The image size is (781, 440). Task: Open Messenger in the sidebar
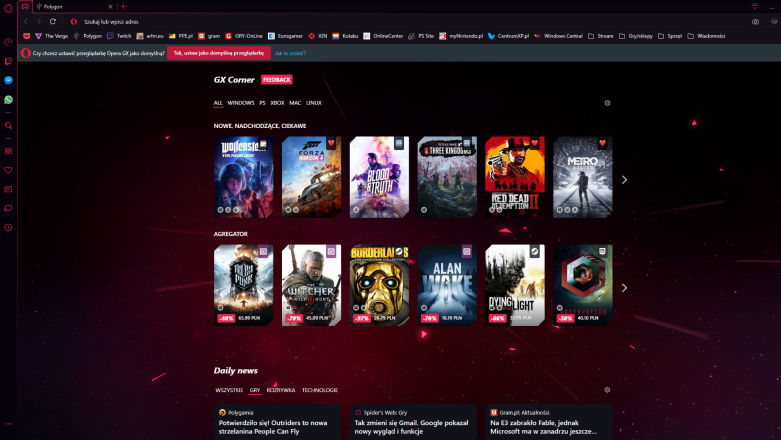pyautogui.click(x=8, y=80)
